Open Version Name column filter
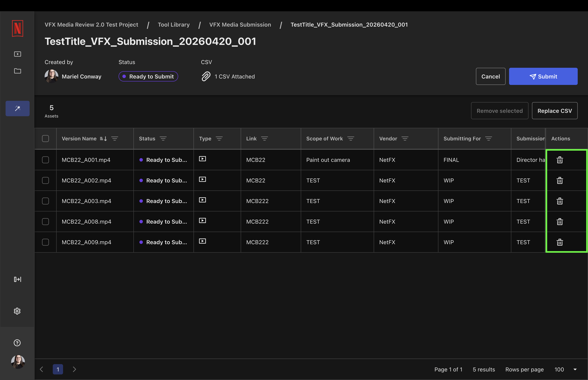The width and height of the screenshot is (588, 380). pyautogui.click(x=115, y=139)
